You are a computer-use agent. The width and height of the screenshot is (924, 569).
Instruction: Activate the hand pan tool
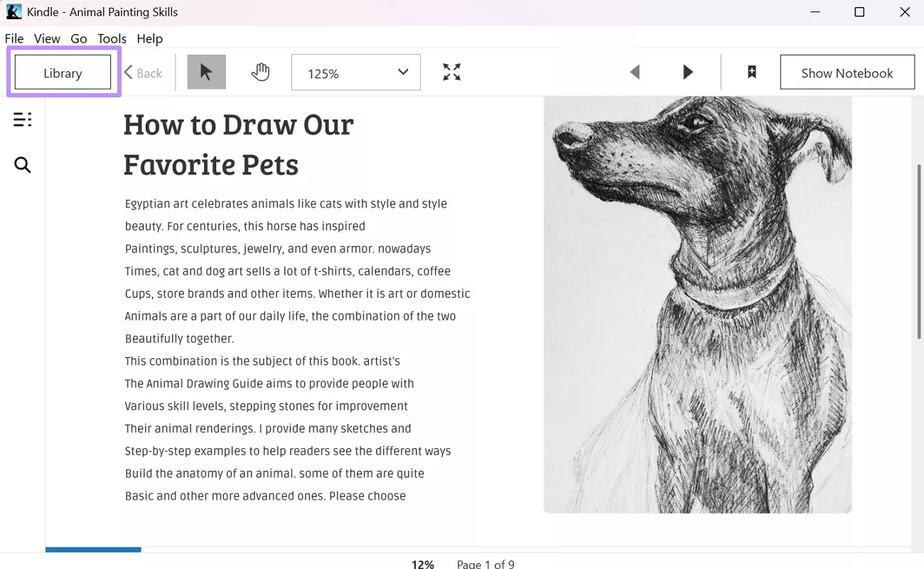260,72
